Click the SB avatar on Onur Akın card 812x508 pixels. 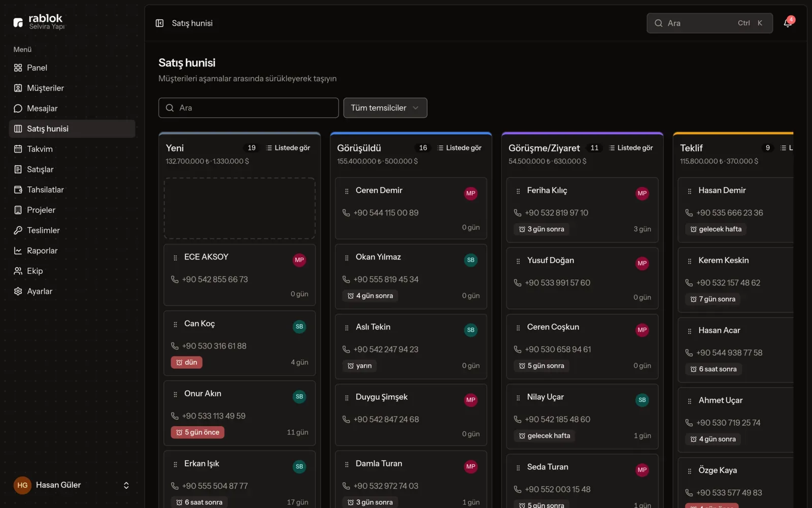pos(299,397)
